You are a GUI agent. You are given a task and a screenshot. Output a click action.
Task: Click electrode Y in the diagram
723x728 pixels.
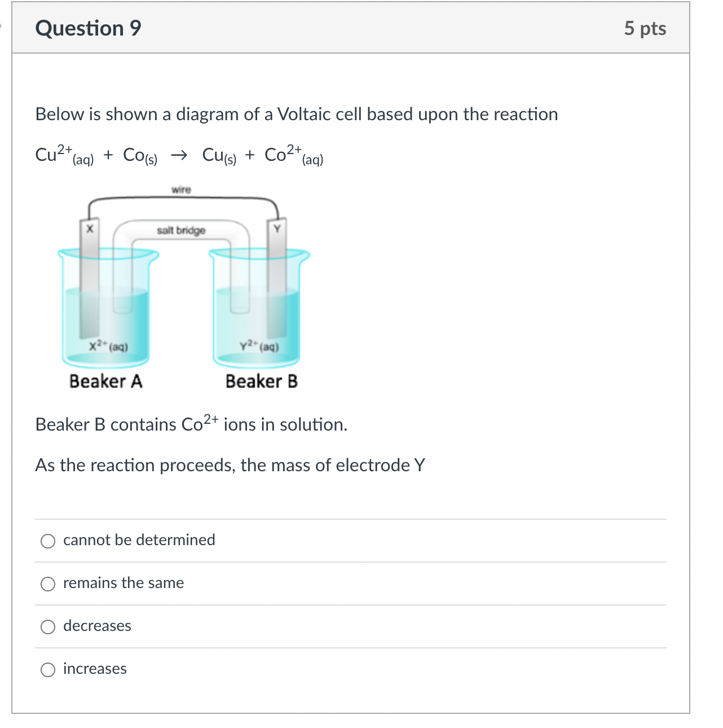pos(276,229)
